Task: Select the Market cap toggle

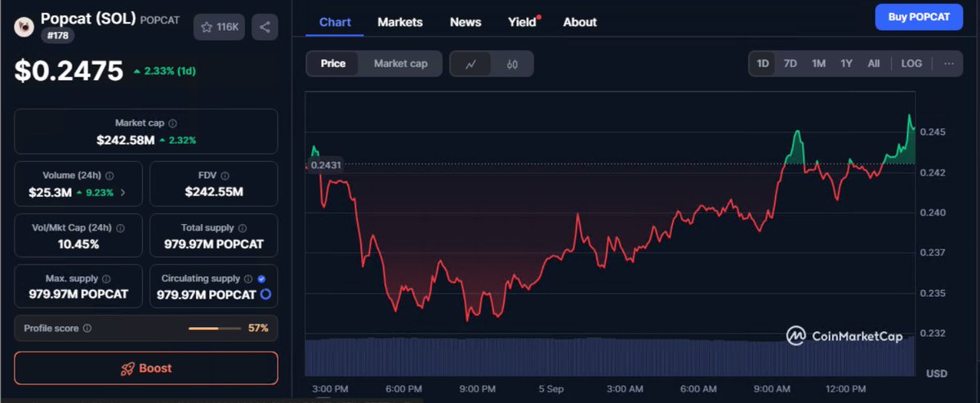Action: pyautogui.click(x=400, y=64)
